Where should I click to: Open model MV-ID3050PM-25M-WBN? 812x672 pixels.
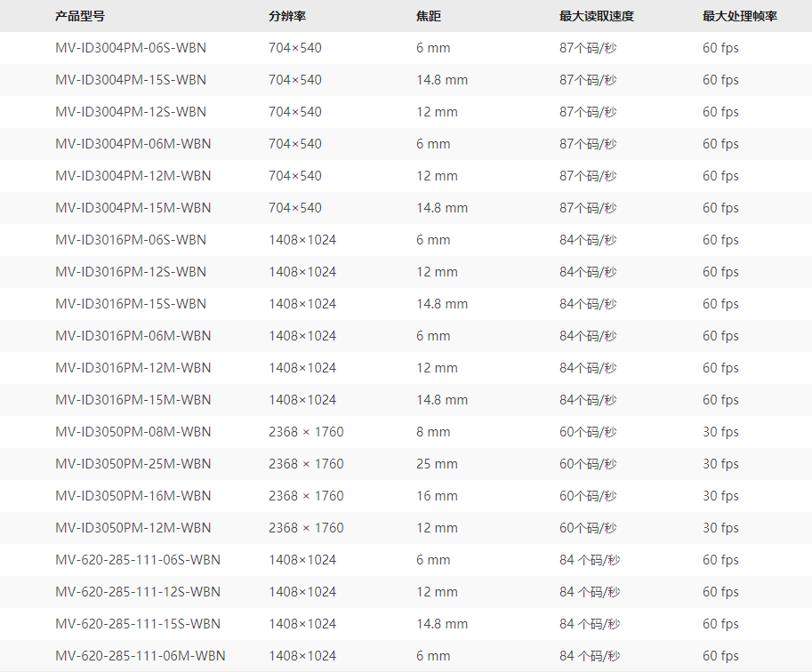(133, 464)
